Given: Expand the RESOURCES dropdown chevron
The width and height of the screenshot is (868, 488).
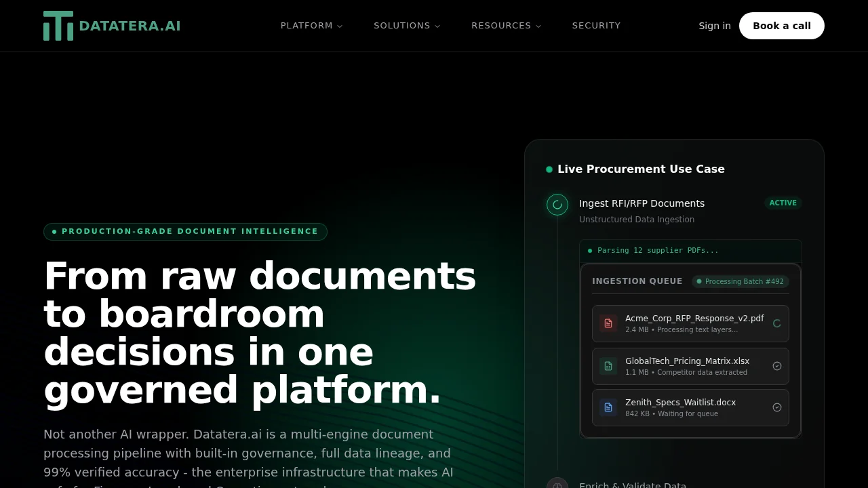Looking at the screenshot, I should click(538, 26).
